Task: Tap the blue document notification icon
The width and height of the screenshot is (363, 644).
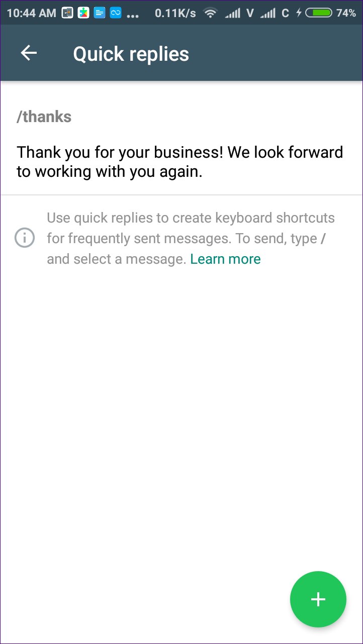Action: [x=100, y=13]
